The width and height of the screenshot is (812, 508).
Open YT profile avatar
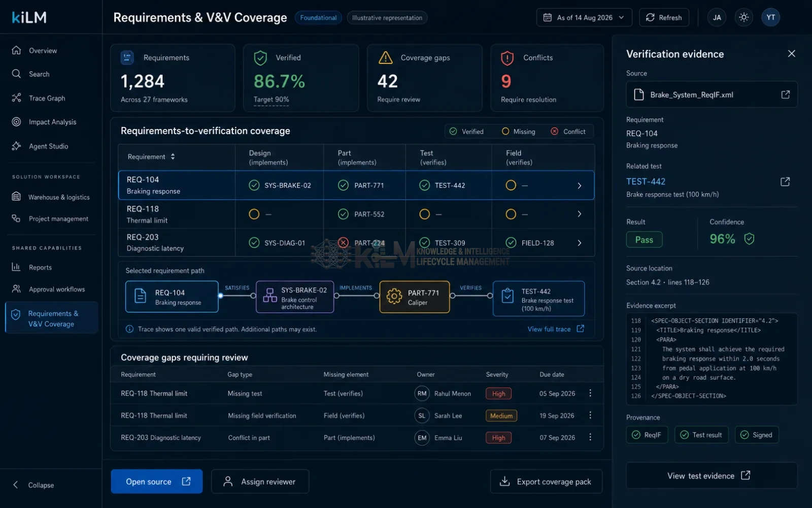click(x=770, y=17)
